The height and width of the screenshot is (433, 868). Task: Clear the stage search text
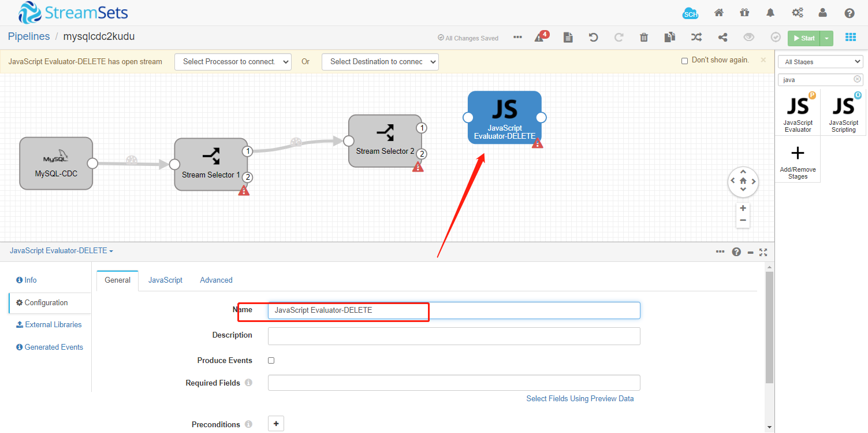857,79
